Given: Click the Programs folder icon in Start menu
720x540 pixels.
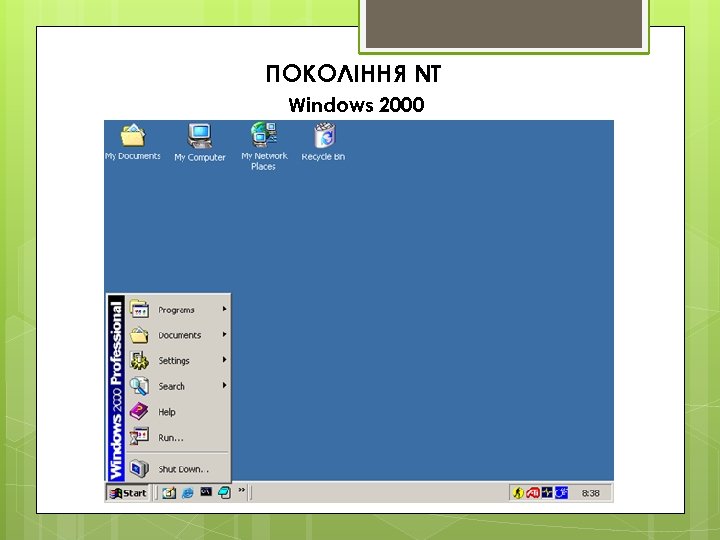Looking at the screenshot, I should pos(139,309).
